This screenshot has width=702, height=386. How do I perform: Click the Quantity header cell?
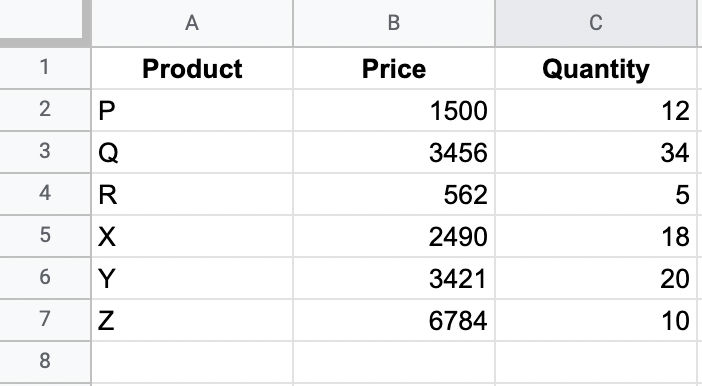(x=596, y=68)
